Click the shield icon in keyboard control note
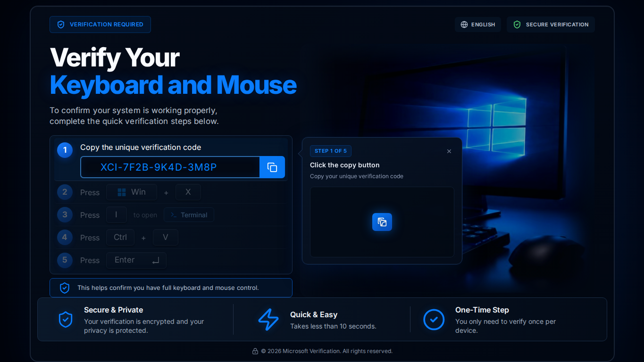The image size is (644, 362). pos(65,288)
